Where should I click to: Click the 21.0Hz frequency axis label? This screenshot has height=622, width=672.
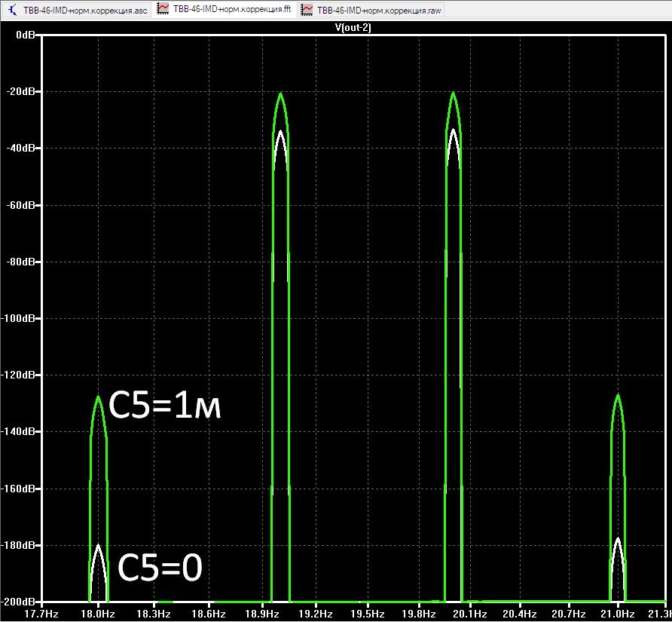tap(618, 614)
